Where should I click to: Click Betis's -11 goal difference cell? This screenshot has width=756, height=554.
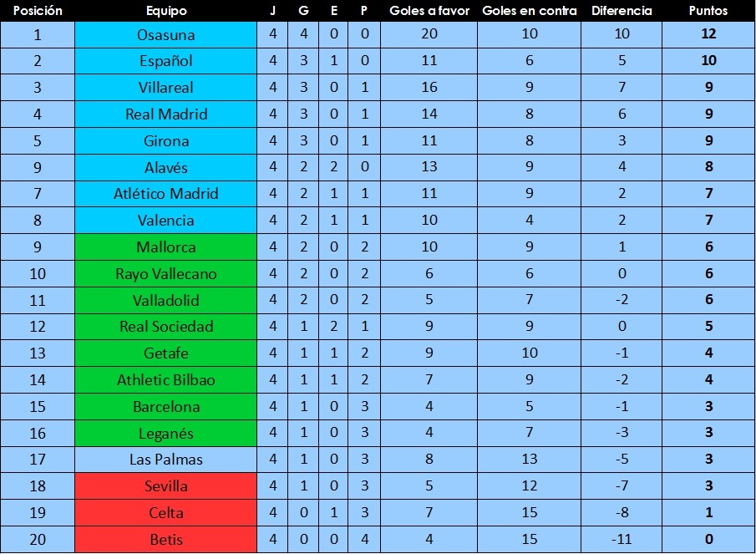(x=622, y=539)
